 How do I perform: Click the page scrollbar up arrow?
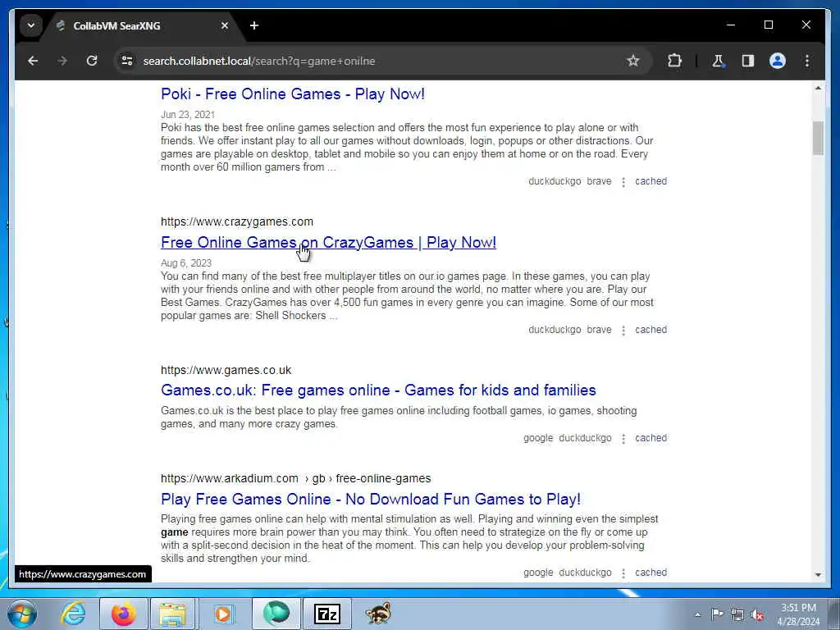(x=818, y=88)
